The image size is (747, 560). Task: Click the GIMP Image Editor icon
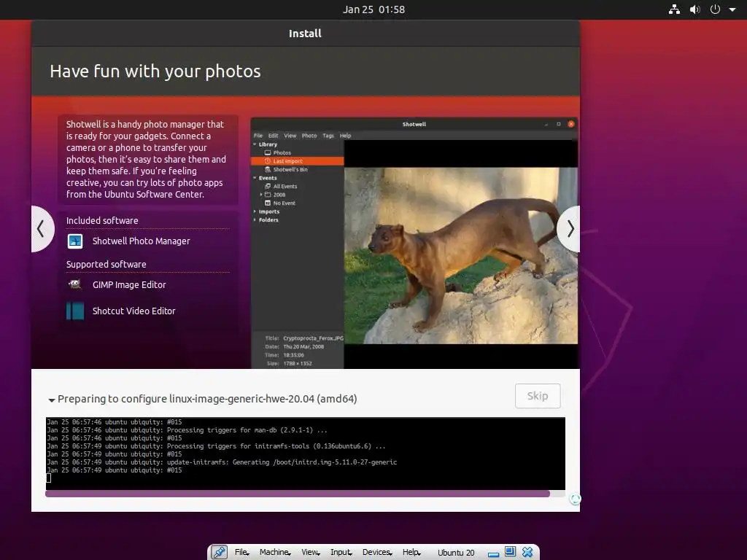pyautogui.click(x=75, y=285)
